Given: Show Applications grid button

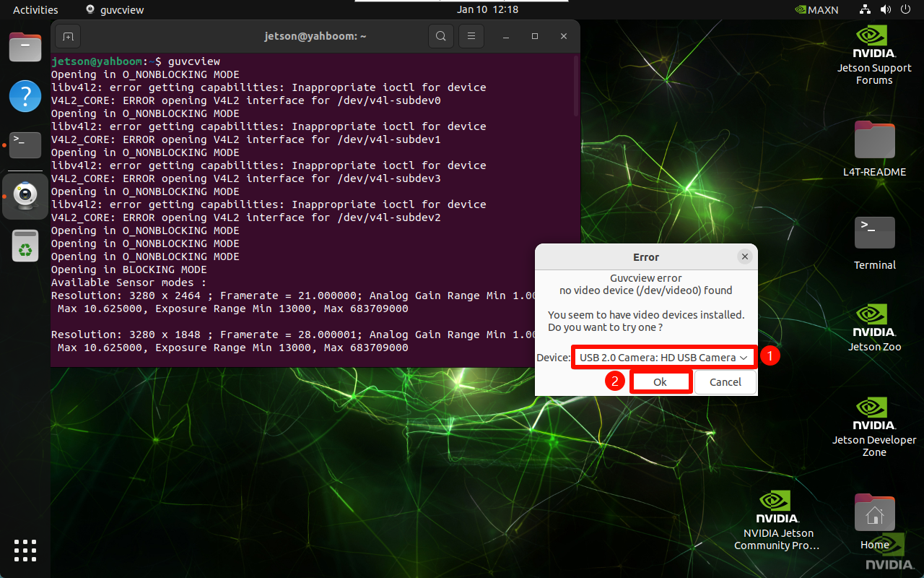Looking at the screenshot, I should [x=25, y=550].
